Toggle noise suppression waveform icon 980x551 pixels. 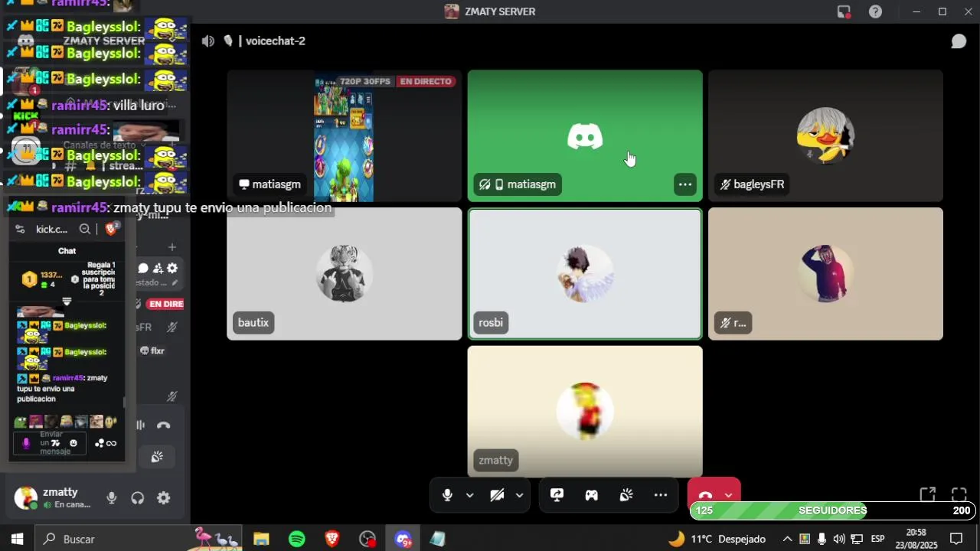[x=140, y=425]
